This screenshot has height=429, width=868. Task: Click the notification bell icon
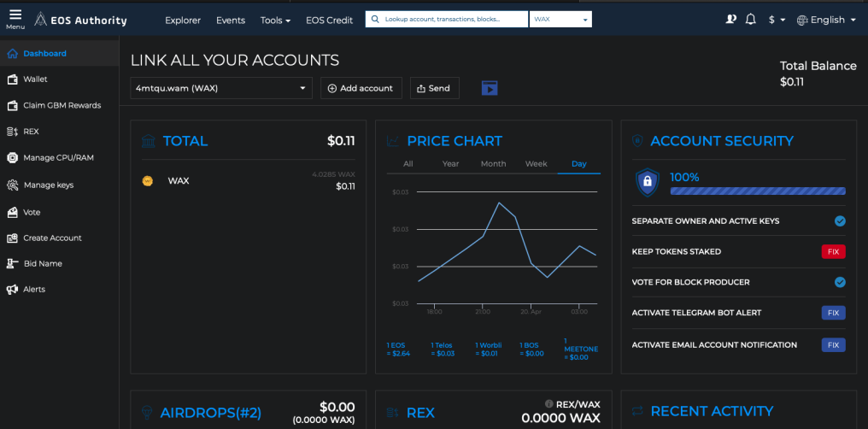[750, 20]
